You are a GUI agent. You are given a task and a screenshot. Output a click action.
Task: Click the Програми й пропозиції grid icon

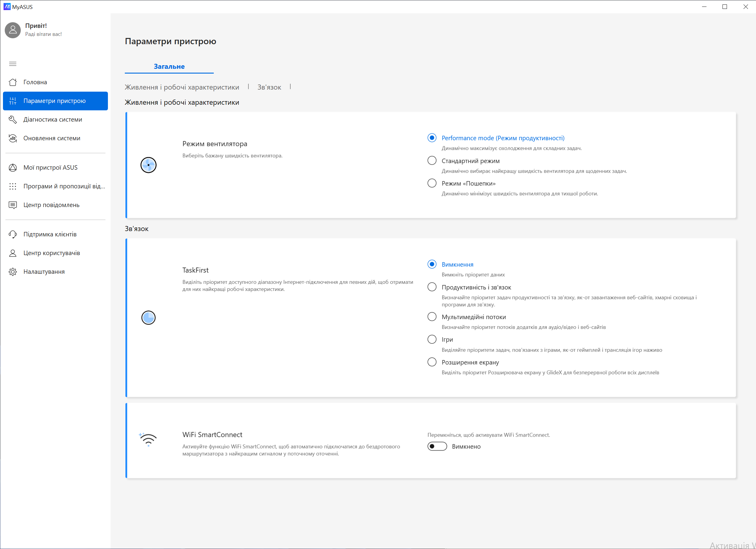click(13, 186)
